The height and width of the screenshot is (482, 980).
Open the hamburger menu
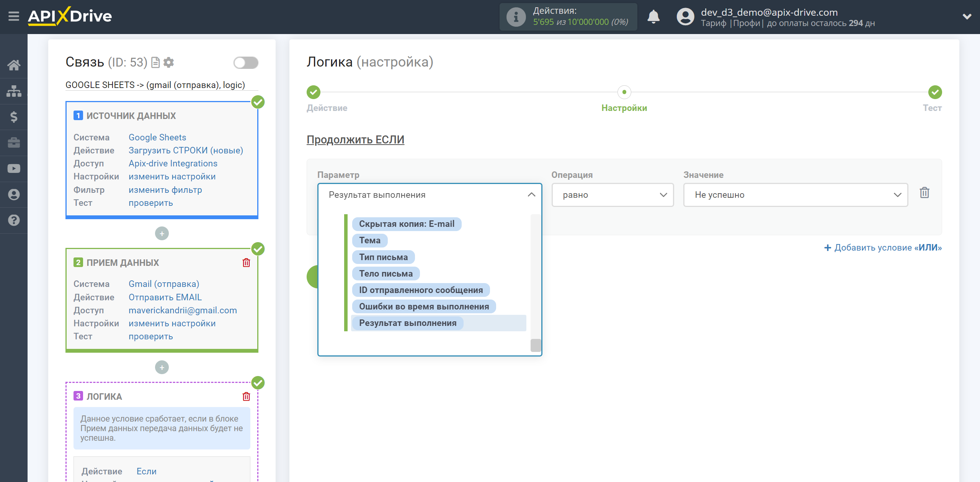click(x=14, y=16)
